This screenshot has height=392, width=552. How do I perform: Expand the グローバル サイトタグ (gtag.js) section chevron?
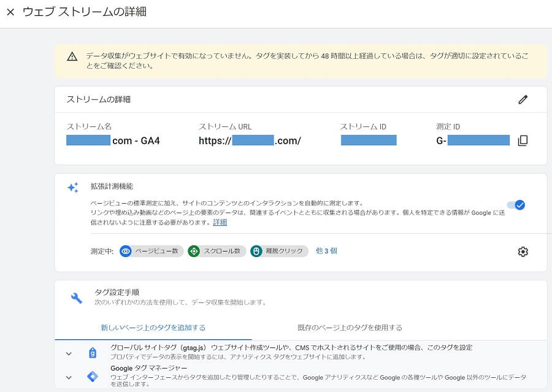point(69,353)
